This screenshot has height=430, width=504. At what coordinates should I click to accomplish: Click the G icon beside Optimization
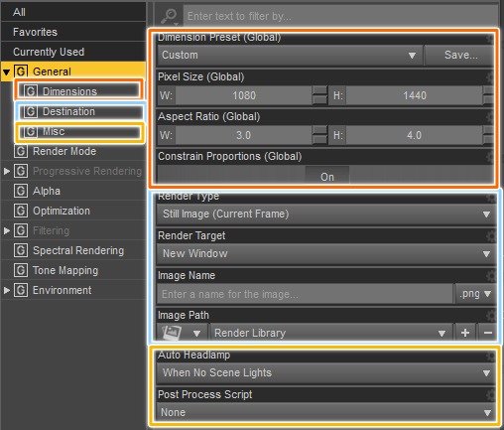[21, 211]
